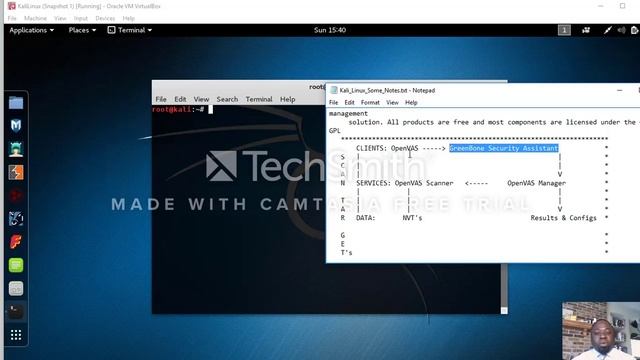The image size is (640, 360).
Task: Maximize the VirtualBox window
Action: point(622,6)
